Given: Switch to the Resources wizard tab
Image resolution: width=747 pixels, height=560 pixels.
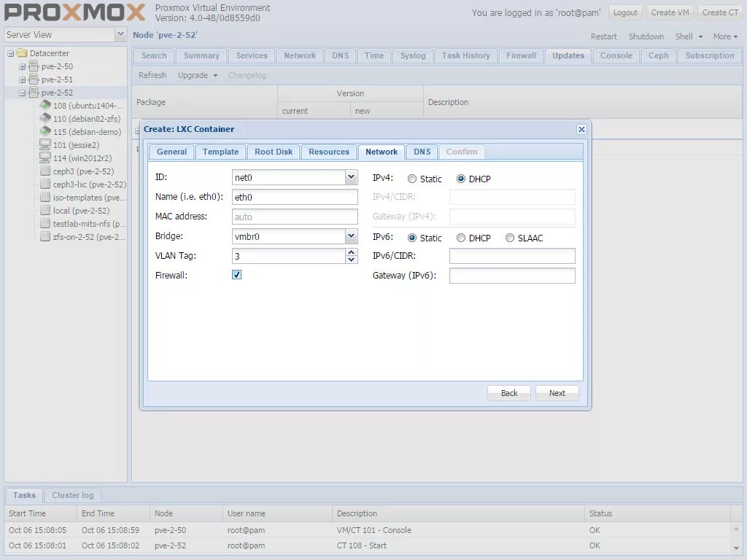Looking at the screenshot, I should point(329,152).
